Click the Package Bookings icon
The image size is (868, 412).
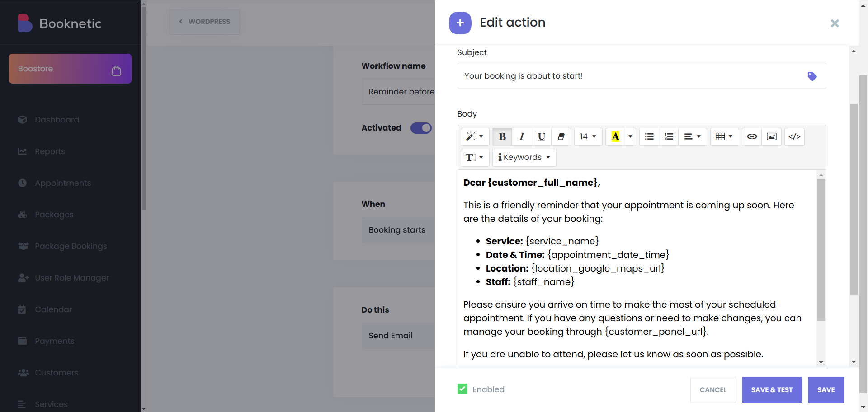pos(23,246)
